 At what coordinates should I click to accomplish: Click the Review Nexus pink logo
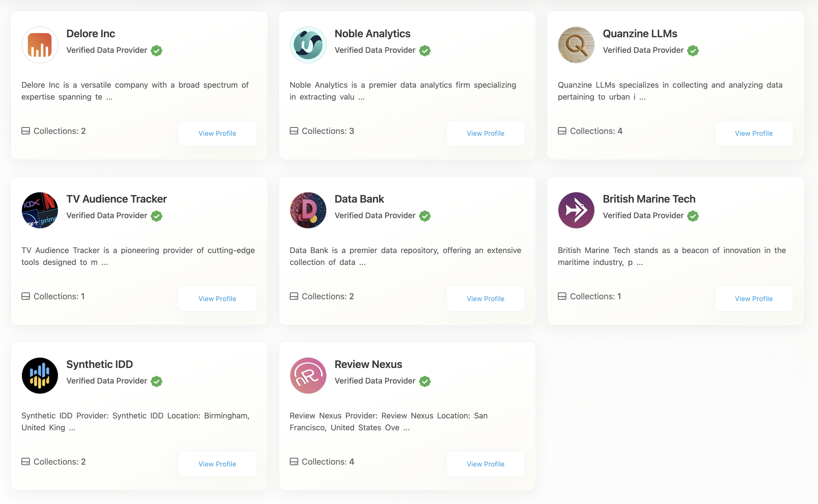(x=308, y=376)
